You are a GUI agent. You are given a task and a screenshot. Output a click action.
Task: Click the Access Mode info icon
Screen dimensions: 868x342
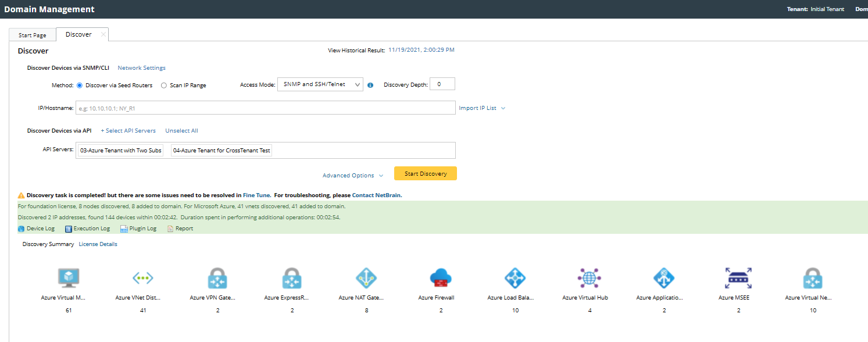coord(370,85)
